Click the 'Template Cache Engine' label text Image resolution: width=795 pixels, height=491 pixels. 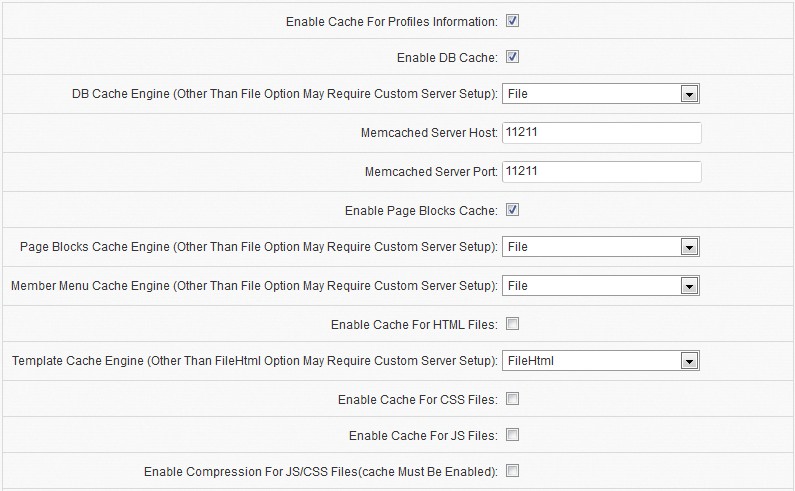(x=254, y=361)
